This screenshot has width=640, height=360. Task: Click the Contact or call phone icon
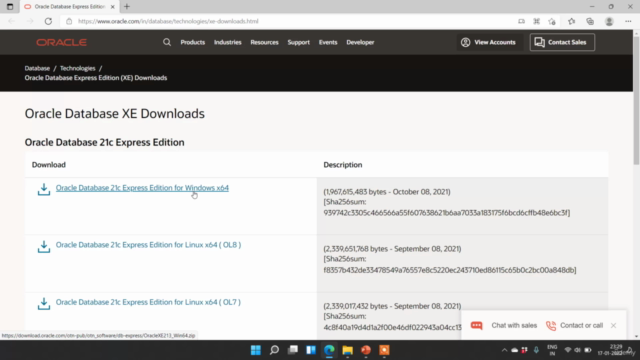coord(551,325)
